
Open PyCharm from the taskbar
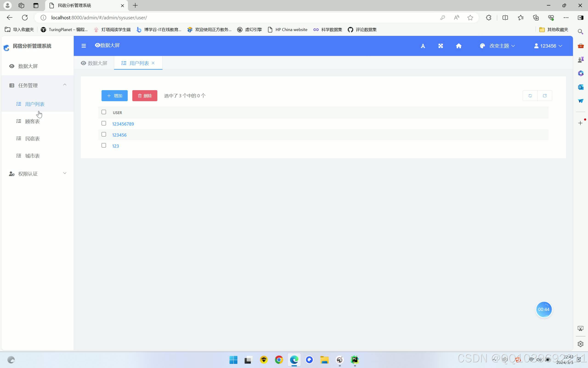(x=355, y=360)
